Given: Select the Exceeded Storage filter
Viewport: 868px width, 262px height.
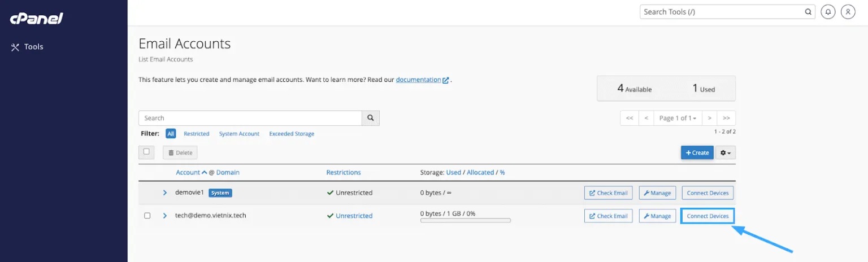Looking at the screenshot, I should [292, 134].
